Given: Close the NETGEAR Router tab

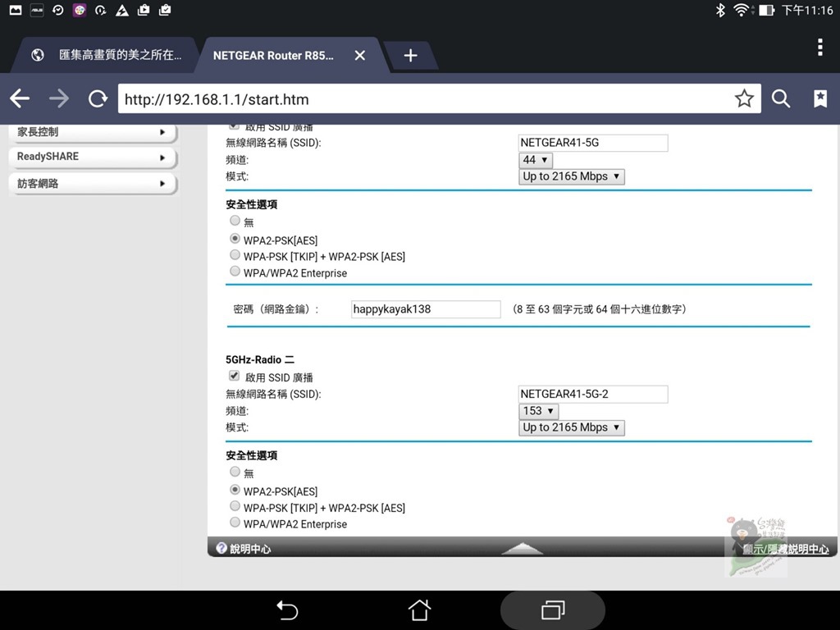Looking at the screenshot, I should tap(360, 55).
